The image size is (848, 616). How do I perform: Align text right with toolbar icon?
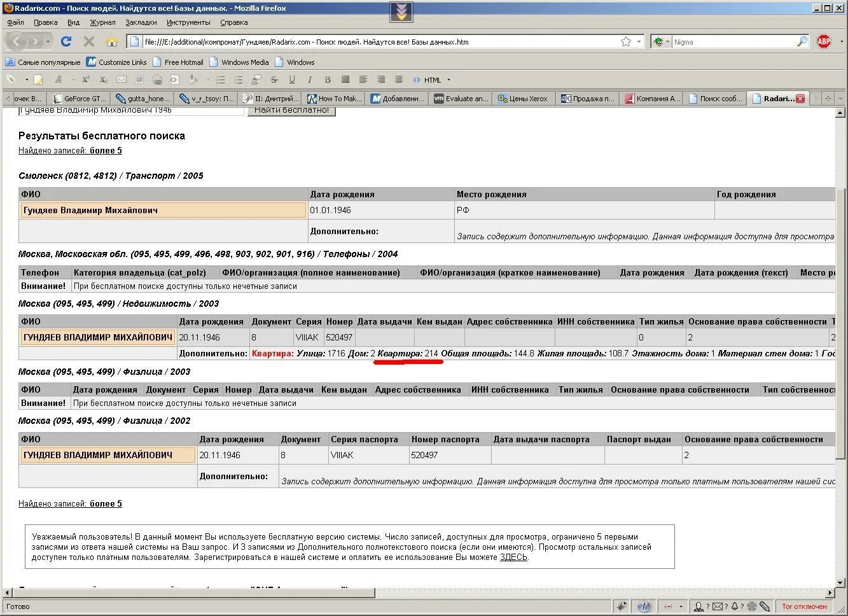point(381,80)
